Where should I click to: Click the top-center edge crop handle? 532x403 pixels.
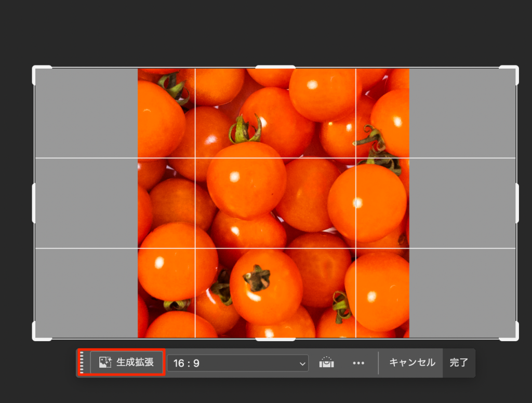pos(275,67)
